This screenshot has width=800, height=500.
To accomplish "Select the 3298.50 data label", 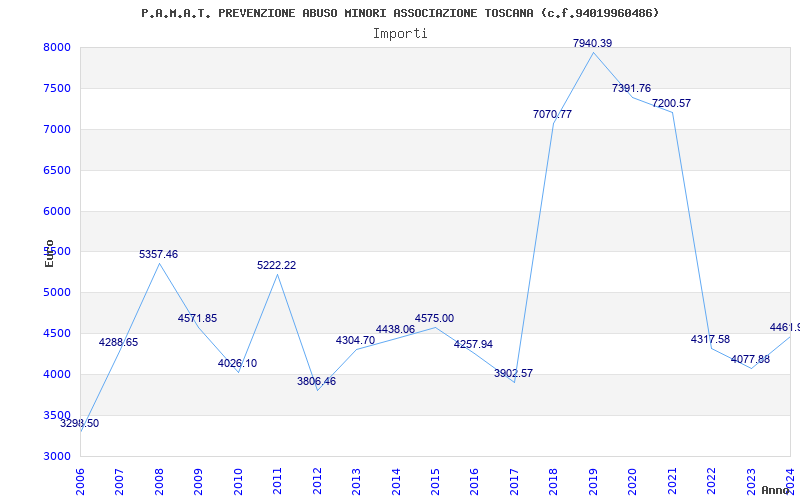I will pyautogui.click(x=80, y=423).
